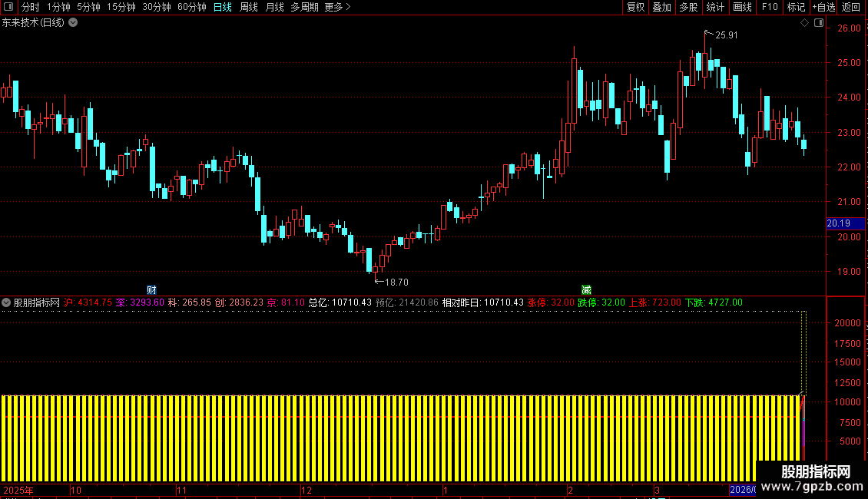Switch to the 60分钟 period tab
868x499 pixels.
click(x=191, y=7)
